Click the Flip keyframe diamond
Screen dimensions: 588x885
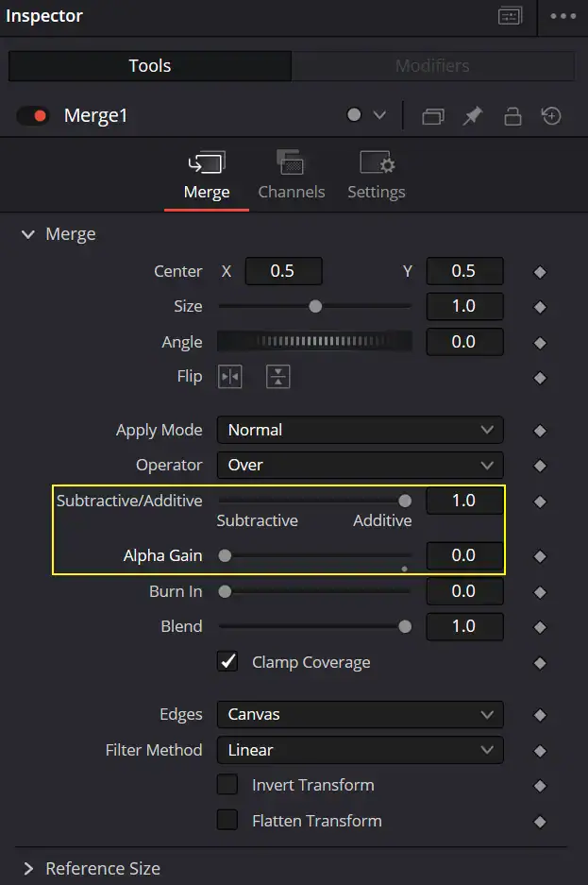point(540,378)
